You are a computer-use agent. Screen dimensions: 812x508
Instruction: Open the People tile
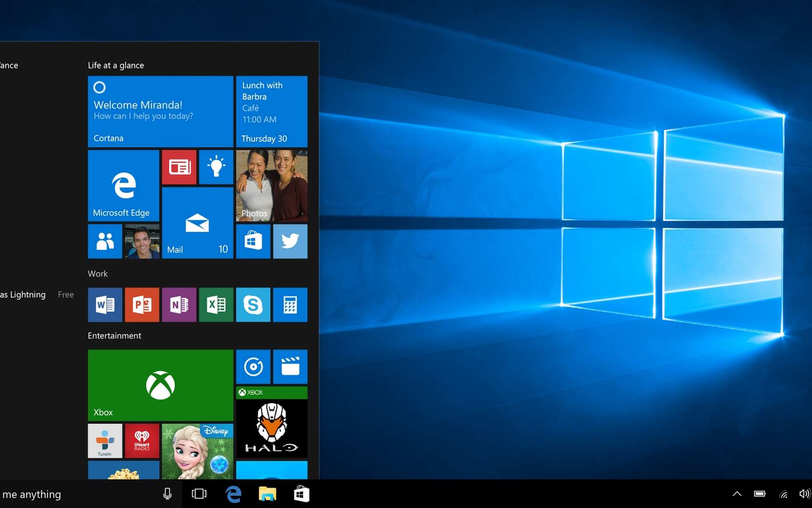pyautogui.click(x=105, y=242)
